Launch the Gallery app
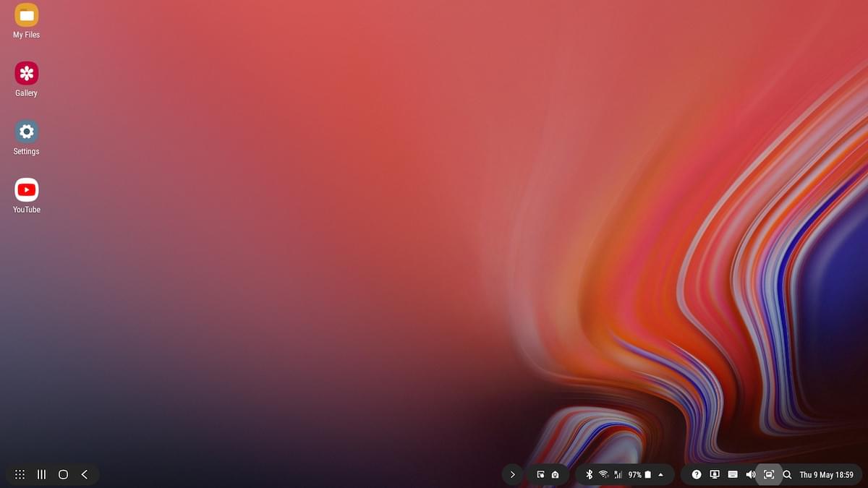The width and height of the screenshot is (868, 488). tap(27, 74)
